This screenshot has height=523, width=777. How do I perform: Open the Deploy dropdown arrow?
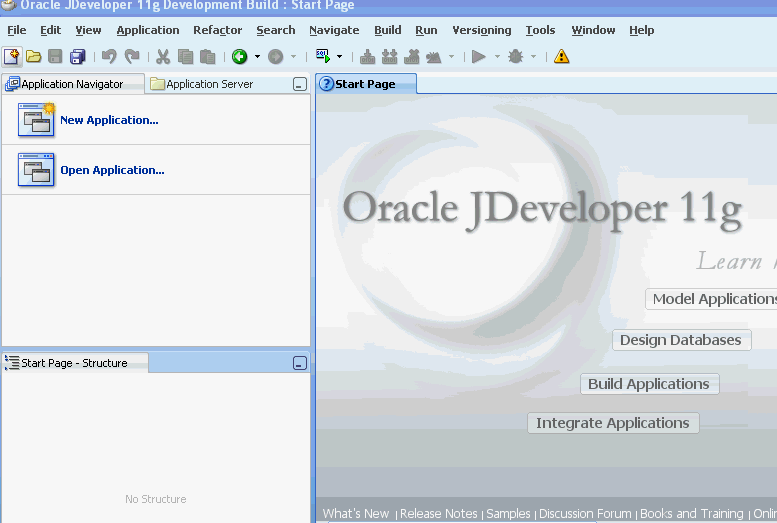tap(451, 57)
